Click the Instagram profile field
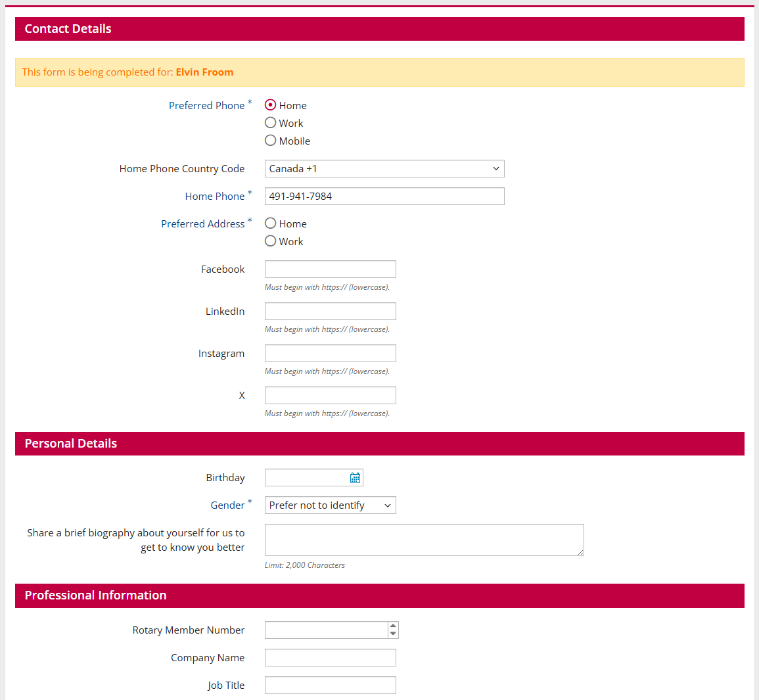 tap(330, 353)
